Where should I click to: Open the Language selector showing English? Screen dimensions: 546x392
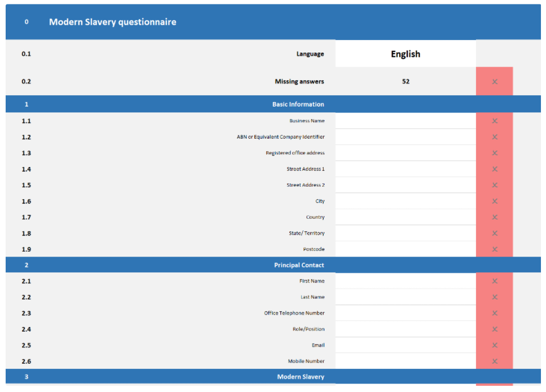pos(406,54)
